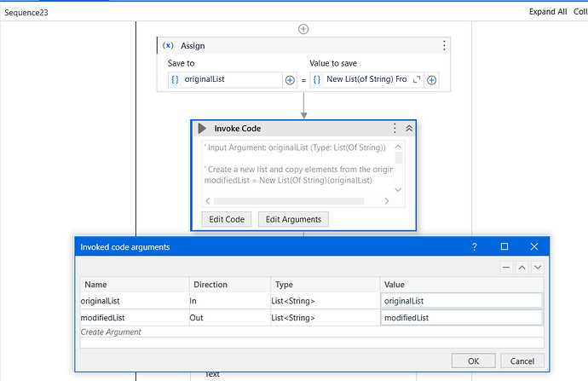The width and height of the screenshot is (588, 381).
Task: Click the originalList Value input field
Action: point(462,301)
